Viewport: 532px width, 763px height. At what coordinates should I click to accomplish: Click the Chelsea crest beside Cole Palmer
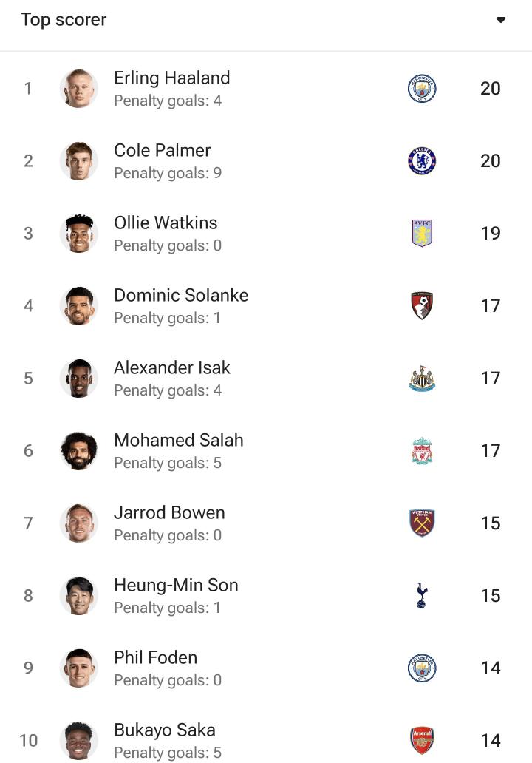(x=422, y=161)
